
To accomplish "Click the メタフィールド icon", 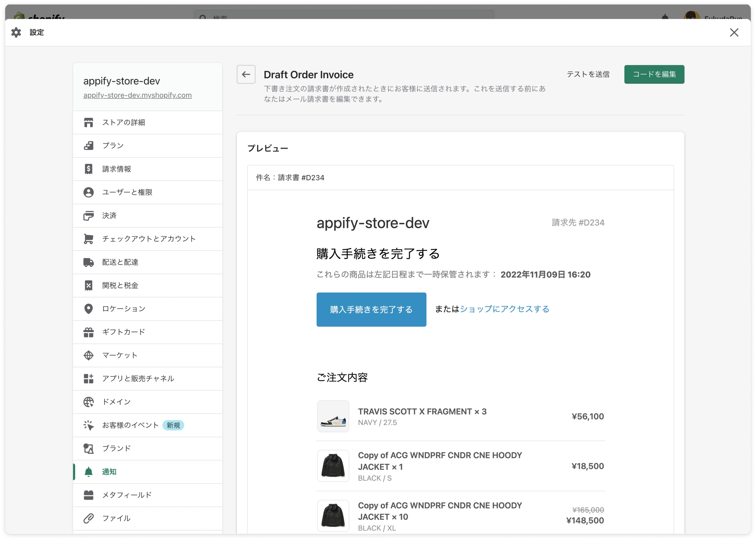I will coord(89,495).
